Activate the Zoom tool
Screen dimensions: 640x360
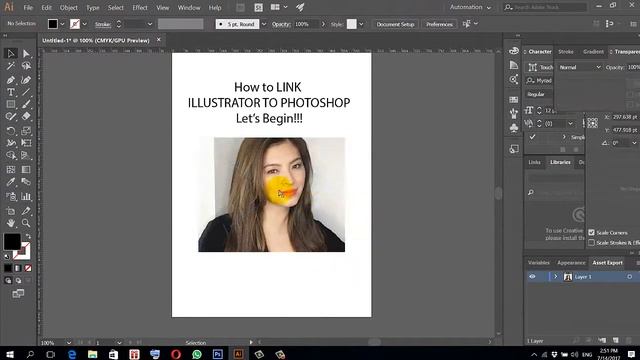click(x=26, y=223)
